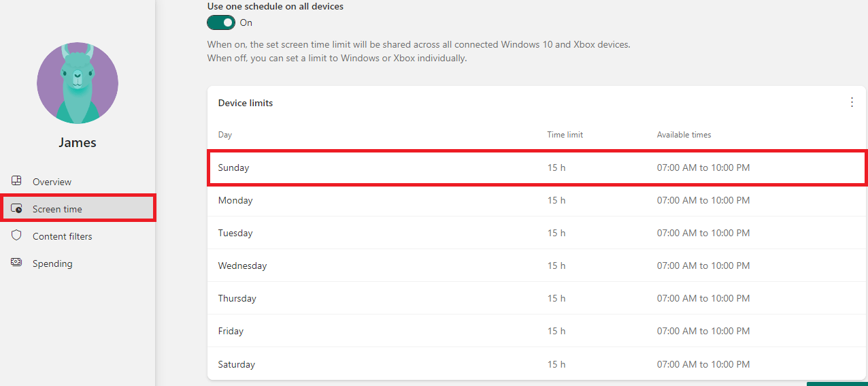Click the green button at bottom right
Viewport: 868px width, 386px height.
coord(836,384)
